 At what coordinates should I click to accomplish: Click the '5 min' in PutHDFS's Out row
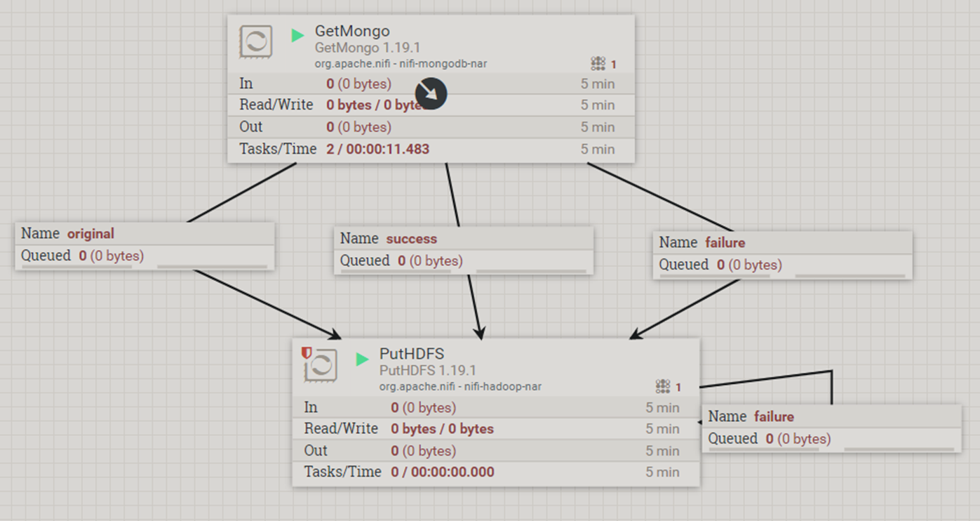click(x=663, y=451)
